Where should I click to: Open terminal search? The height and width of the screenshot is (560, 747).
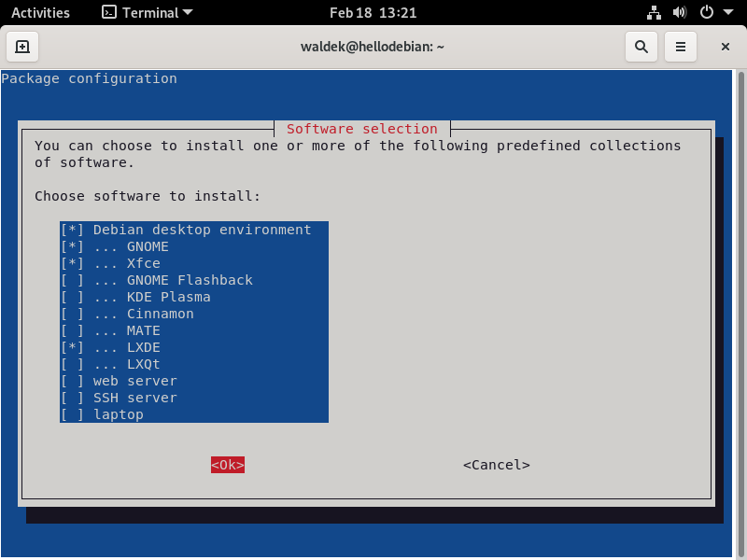coord(641,47)
